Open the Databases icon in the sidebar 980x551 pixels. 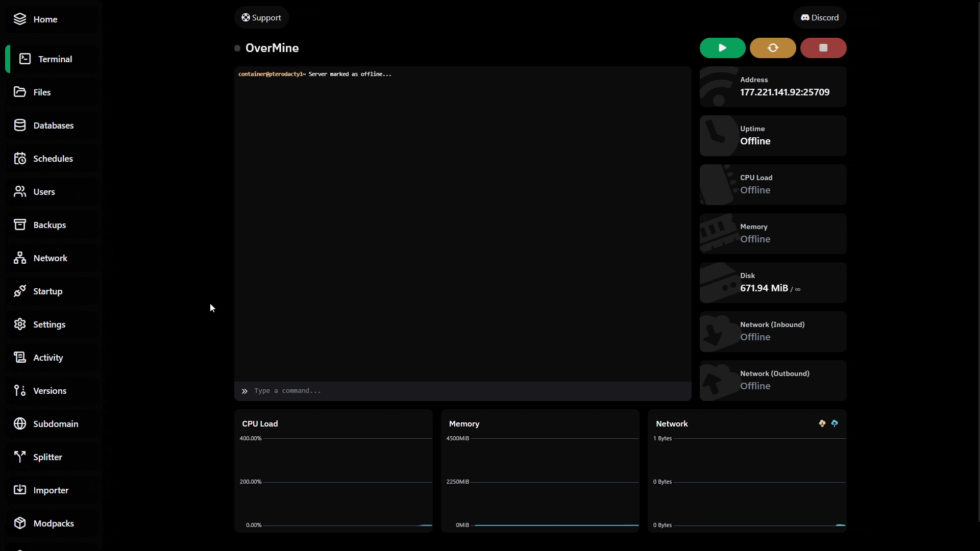coord(20,126)
